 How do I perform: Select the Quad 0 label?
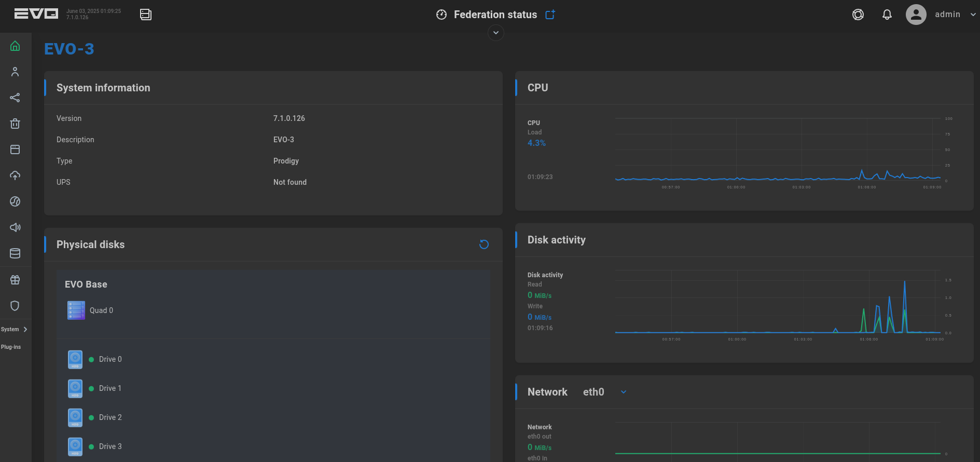(x=101, y=310)
